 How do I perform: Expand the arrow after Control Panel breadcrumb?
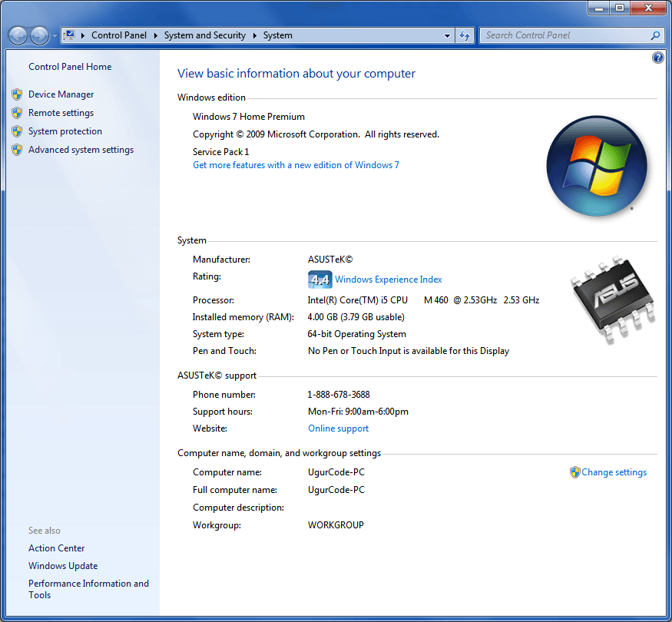point(156,35)
